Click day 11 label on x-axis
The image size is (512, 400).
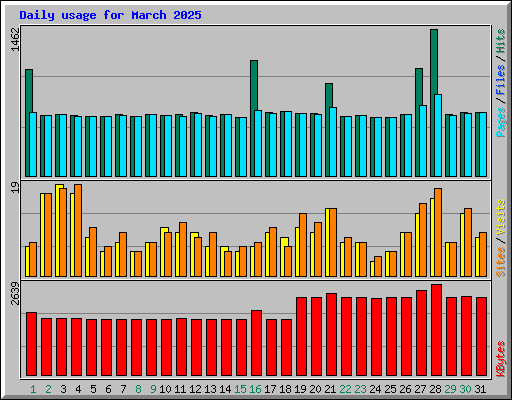coord(180,389)
